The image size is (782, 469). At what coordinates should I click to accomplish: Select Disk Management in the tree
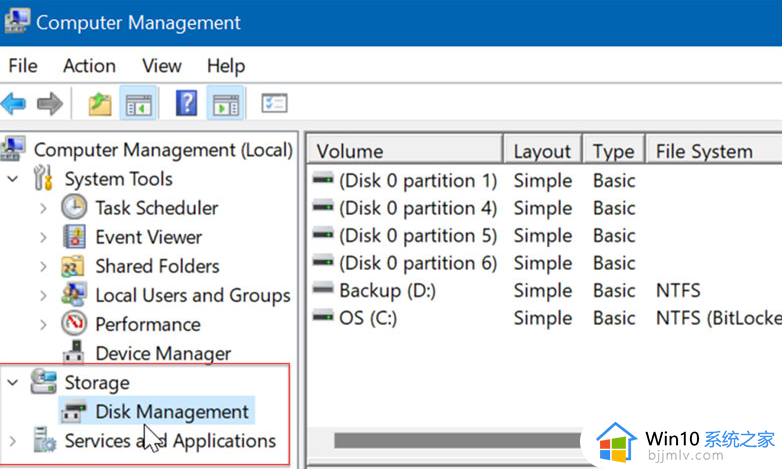point(172,412)
